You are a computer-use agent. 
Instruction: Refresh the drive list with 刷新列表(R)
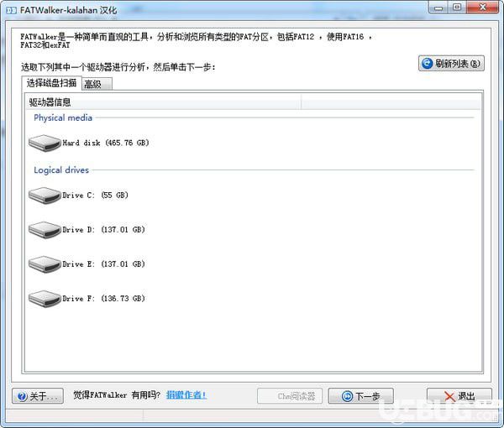point(451,63)
